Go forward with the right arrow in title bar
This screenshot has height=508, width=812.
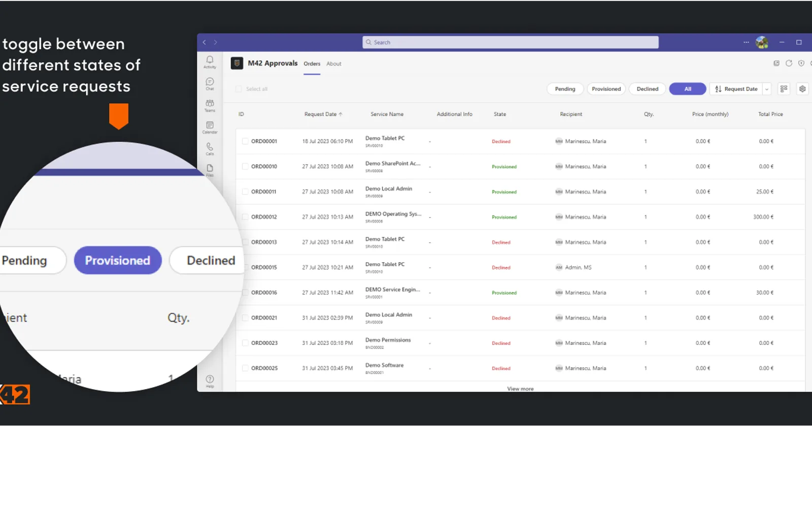click(215, 42)
